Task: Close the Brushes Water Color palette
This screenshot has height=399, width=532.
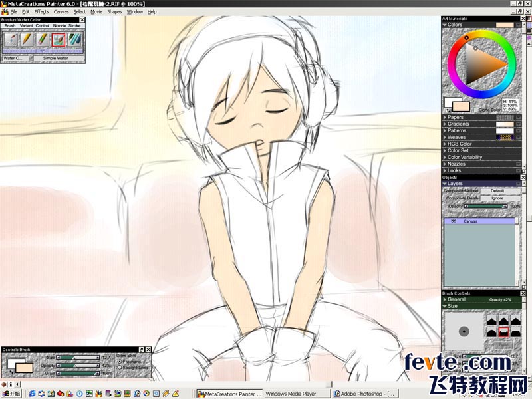Action: coord(82,20)
